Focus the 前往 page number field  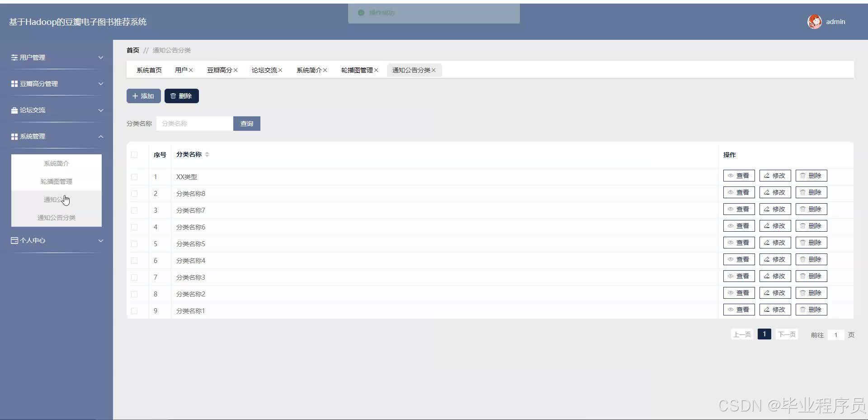[836, 335]
